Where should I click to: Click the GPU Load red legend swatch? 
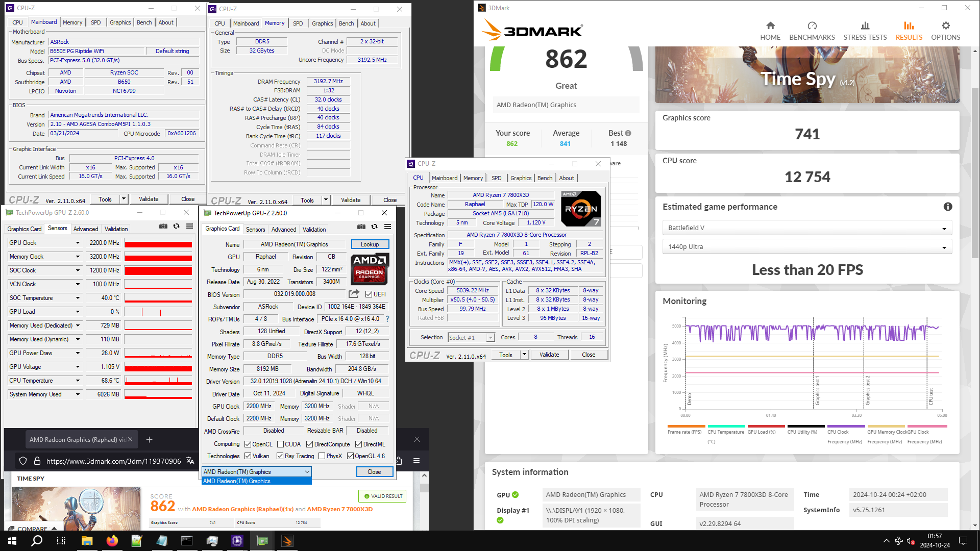766,426
